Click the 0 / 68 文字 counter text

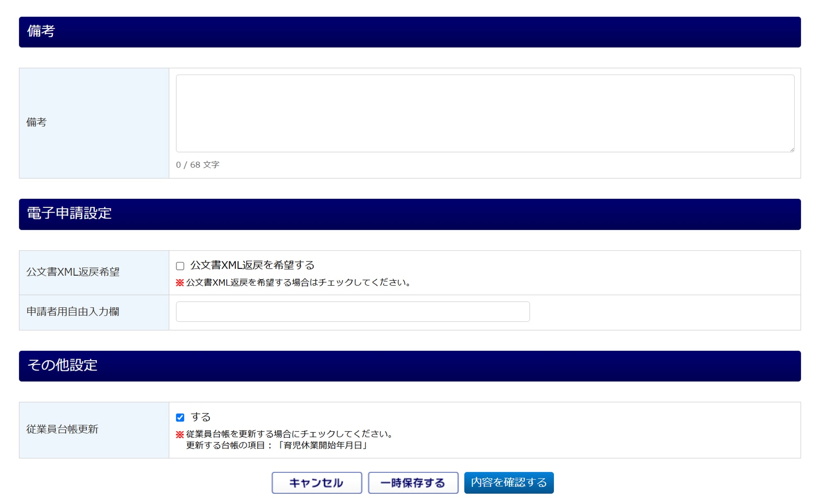point(198,165)
